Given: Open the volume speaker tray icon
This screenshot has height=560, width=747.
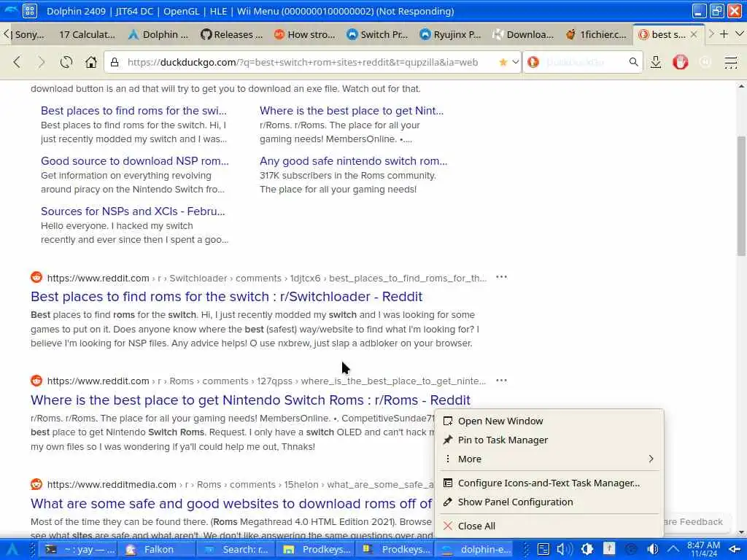Looking at the screenshot, I should pyautogui.click(x=565, y=550).
